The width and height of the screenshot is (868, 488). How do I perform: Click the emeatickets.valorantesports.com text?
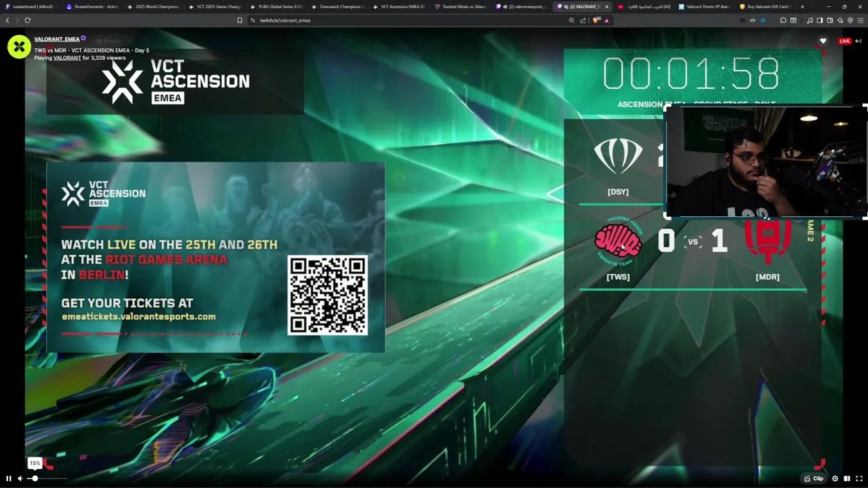pyautogui.click(x=138, y=317)
